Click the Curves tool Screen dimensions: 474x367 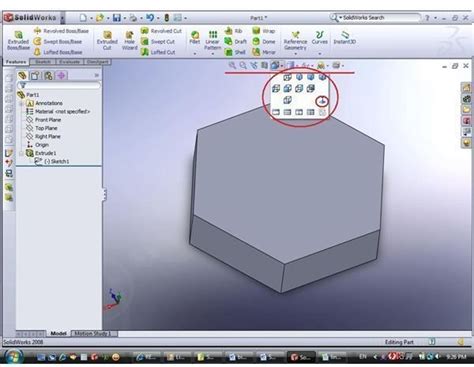[319, 37]
